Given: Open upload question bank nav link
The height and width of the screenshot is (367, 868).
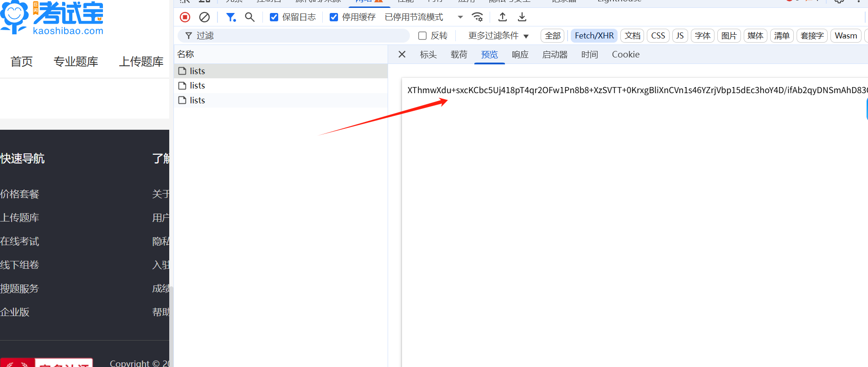Looking at the screenshot, I should point(141,62).
